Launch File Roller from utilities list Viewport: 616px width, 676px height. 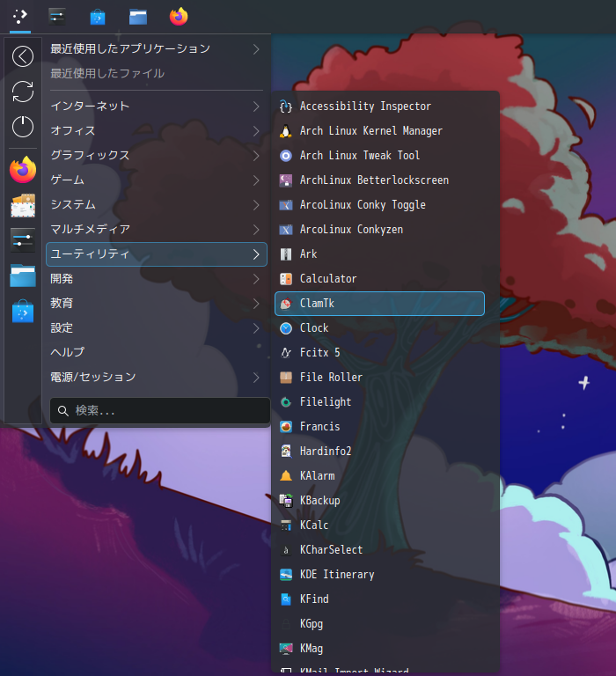click(x=380, y=378)
